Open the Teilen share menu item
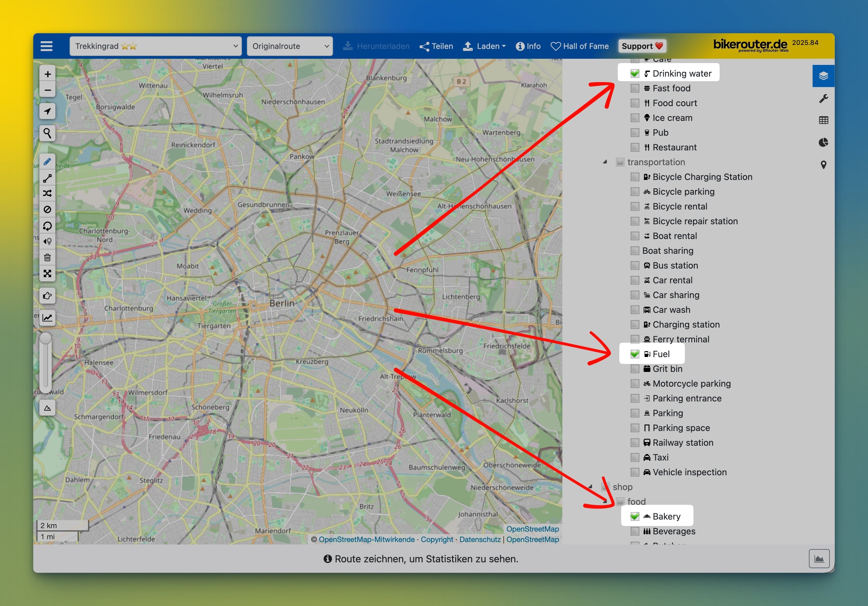 click(x=436, y=46)
